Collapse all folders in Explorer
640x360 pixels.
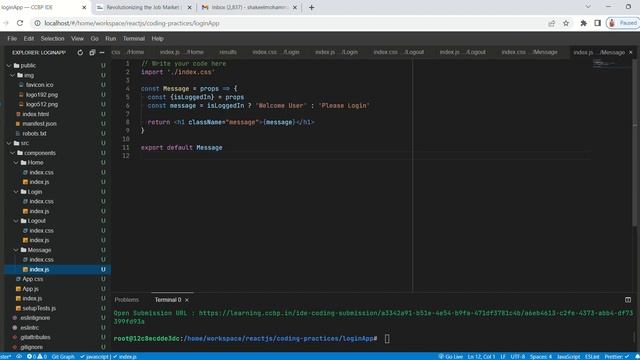[92, 53]
